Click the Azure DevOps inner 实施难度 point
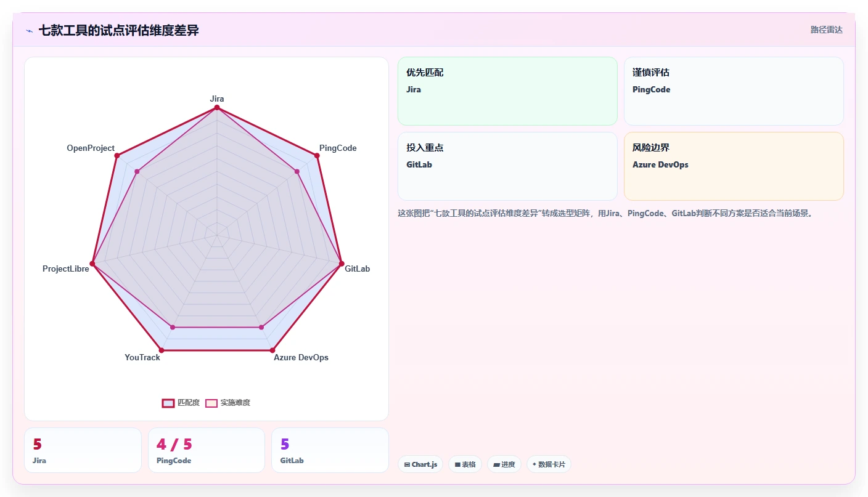The height and width of the screenshot is (497, 868). click(x=261, y=327)
